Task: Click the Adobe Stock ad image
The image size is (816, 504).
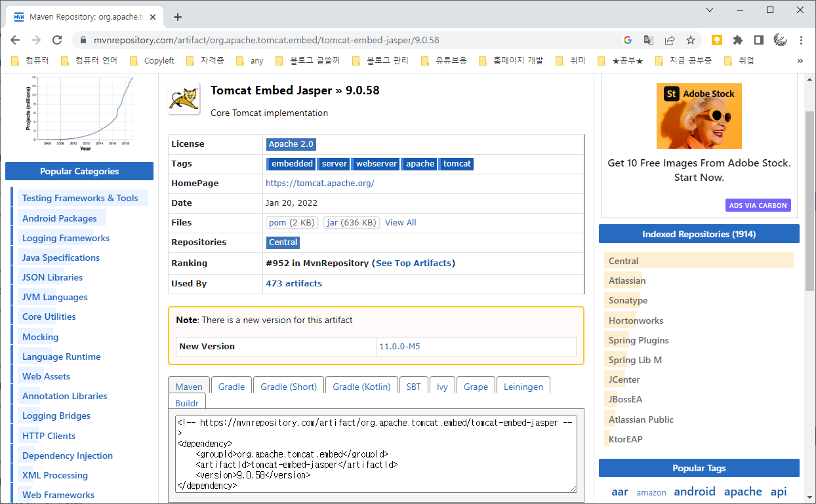Action: pyautogui.click(x=699, y=116)
